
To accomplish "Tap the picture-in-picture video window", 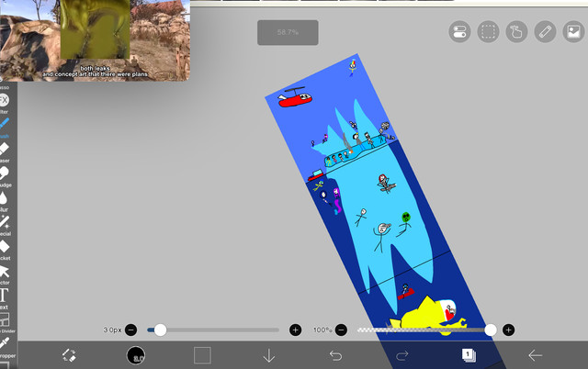I will point(95,40).
